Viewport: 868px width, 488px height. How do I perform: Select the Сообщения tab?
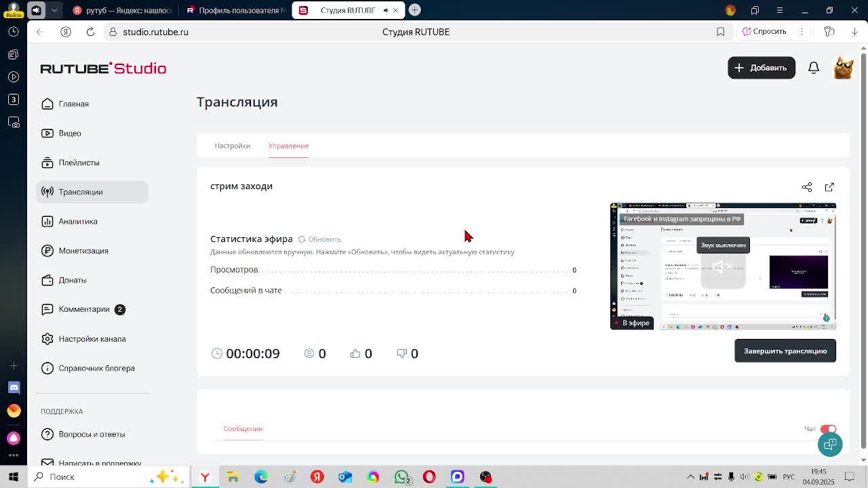pyautogui.click(x=243, y=428)
